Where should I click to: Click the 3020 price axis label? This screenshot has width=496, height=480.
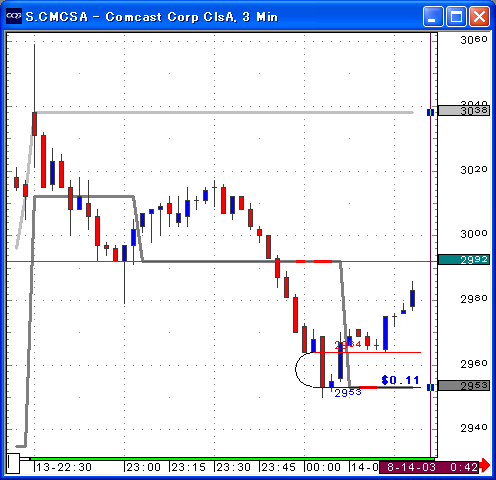474,170
